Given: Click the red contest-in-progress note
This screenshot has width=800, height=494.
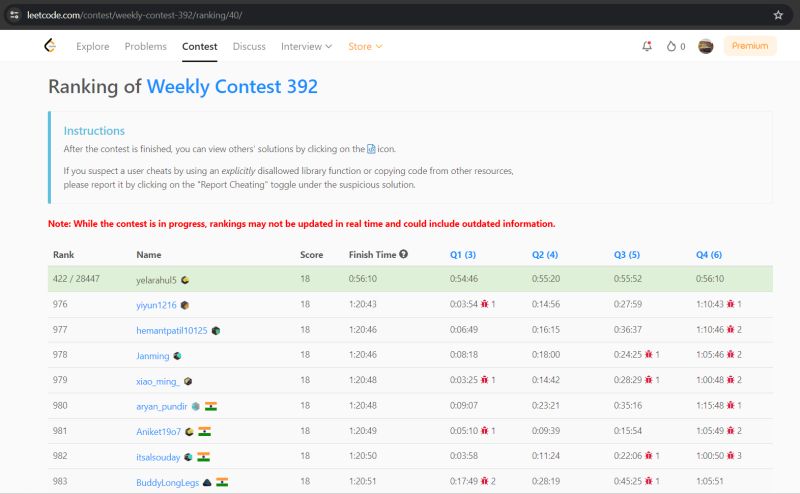Looking at the screenshot, I should pyautogui.click(x=302, y=224).
